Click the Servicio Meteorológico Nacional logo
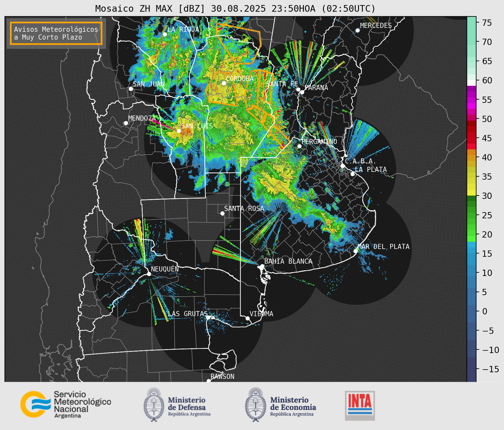Viewport: 504px width, 430px height. (x=65, y=404)
